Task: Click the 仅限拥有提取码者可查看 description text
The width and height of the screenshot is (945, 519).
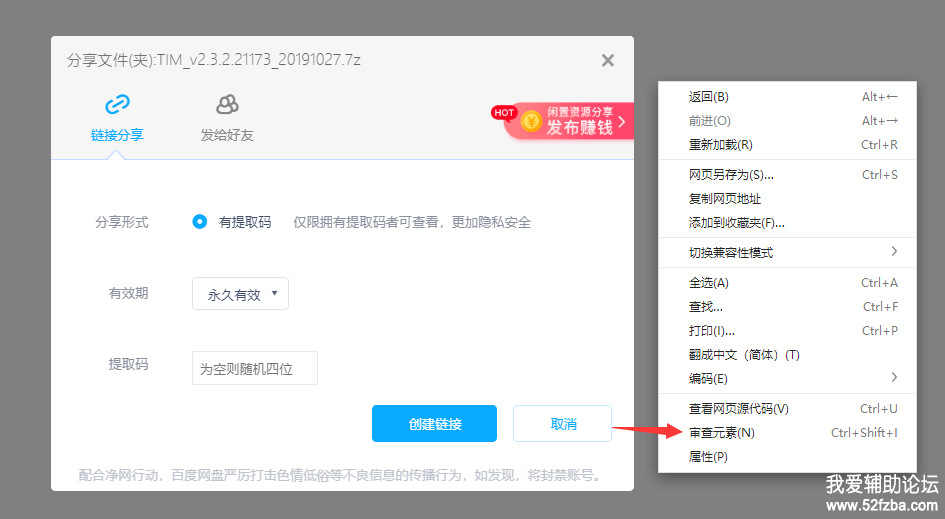Action: click(412, 222)
